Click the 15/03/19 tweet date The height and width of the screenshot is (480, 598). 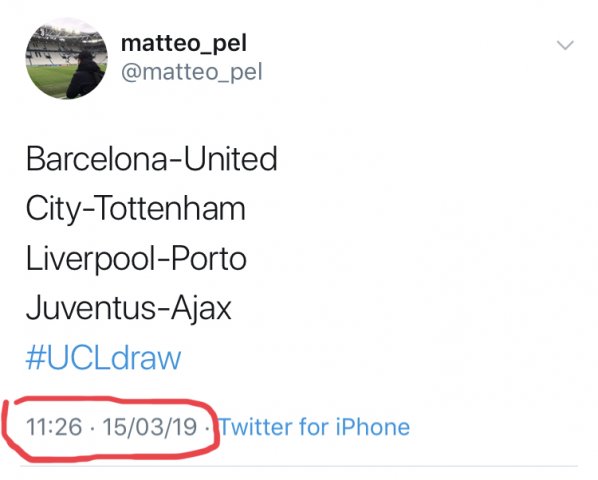[150, 427]
